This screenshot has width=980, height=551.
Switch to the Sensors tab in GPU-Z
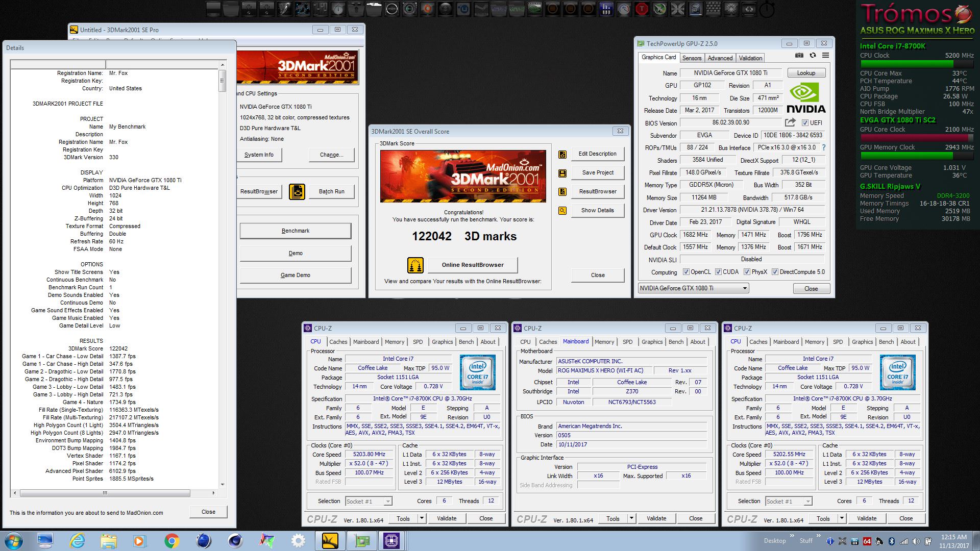coord(692,58)
